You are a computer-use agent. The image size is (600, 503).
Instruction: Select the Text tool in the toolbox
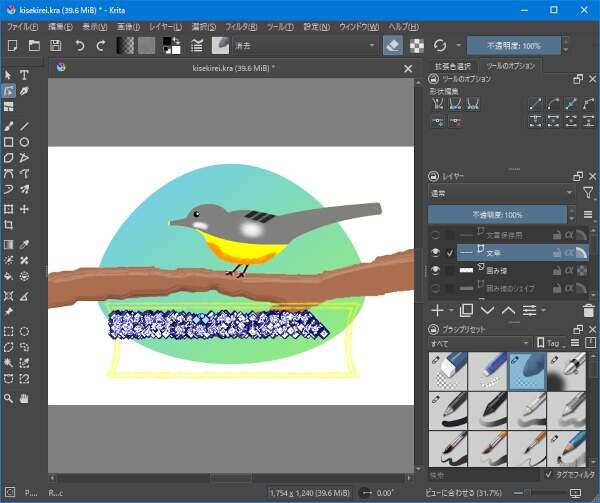tap(24, 75)
